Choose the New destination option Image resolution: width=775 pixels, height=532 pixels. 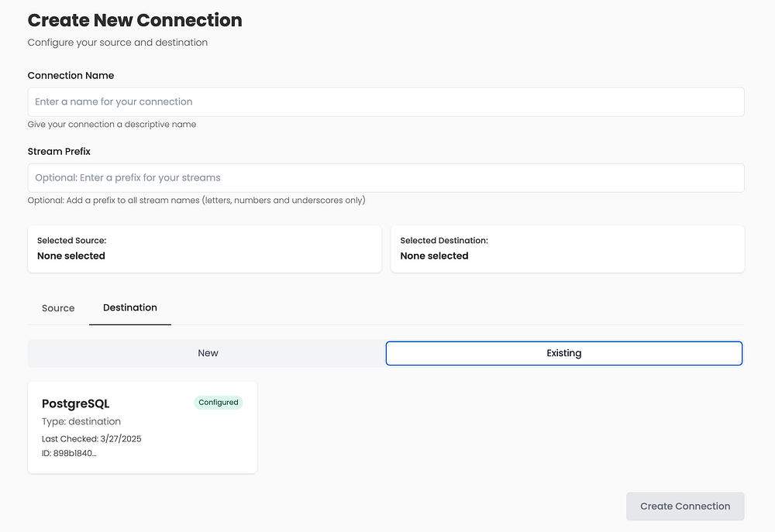point(208,353)
